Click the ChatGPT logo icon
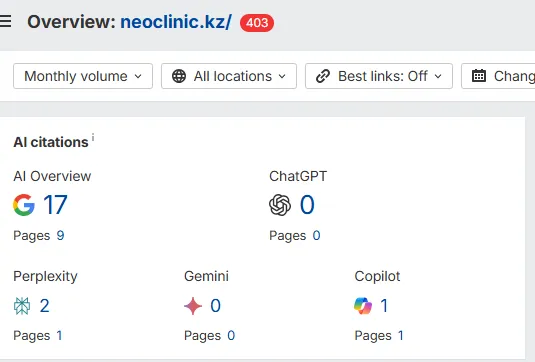The image size is (535, 362). coord(280,205)
